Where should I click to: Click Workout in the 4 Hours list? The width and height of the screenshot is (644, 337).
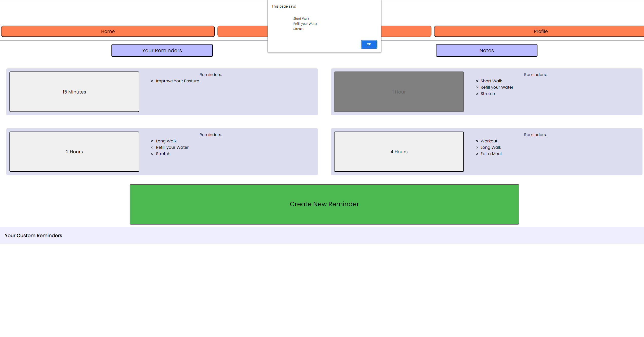pos(489,141)
